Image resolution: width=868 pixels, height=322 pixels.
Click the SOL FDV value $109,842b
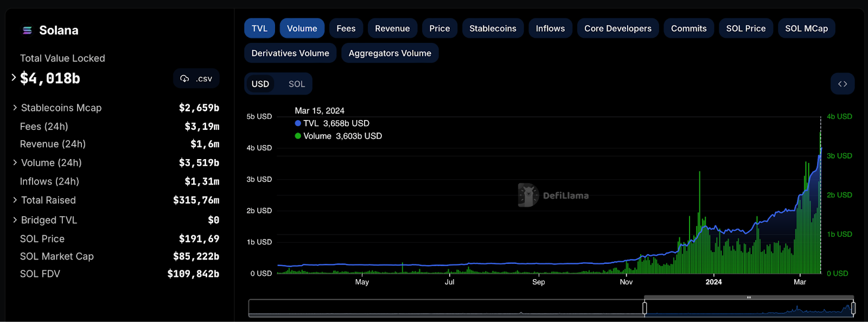(x=193, y=274)
